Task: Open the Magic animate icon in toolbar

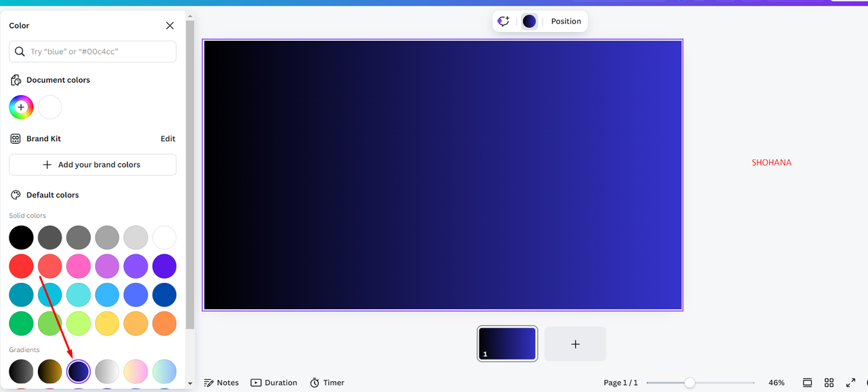Action: [503, 21]
